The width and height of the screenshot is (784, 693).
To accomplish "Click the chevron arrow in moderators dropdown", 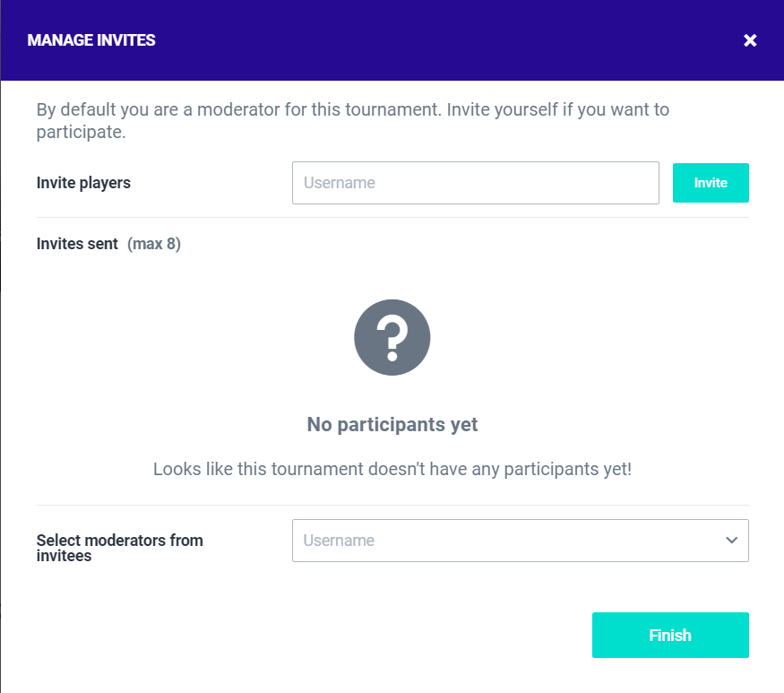I will pos(731,541).
